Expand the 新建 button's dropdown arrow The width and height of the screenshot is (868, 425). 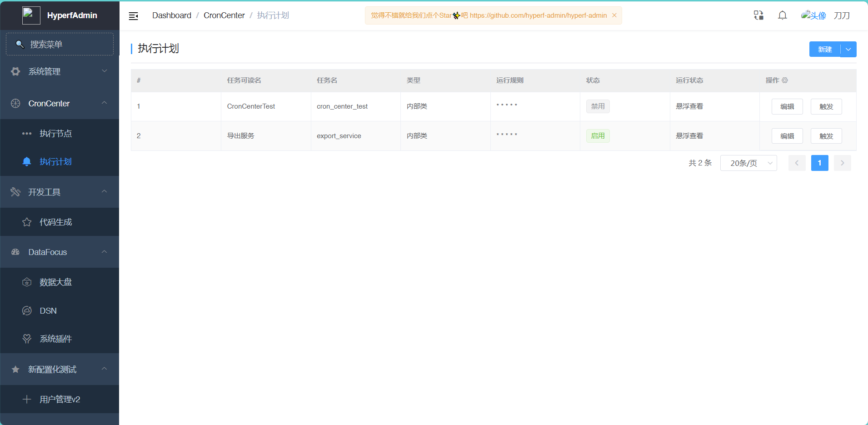click(x=848, y=49)
